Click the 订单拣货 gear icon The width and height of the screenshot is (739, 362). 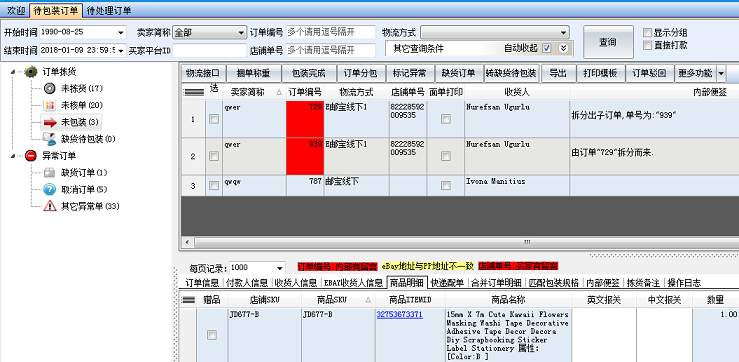click(x=31, y=72)
